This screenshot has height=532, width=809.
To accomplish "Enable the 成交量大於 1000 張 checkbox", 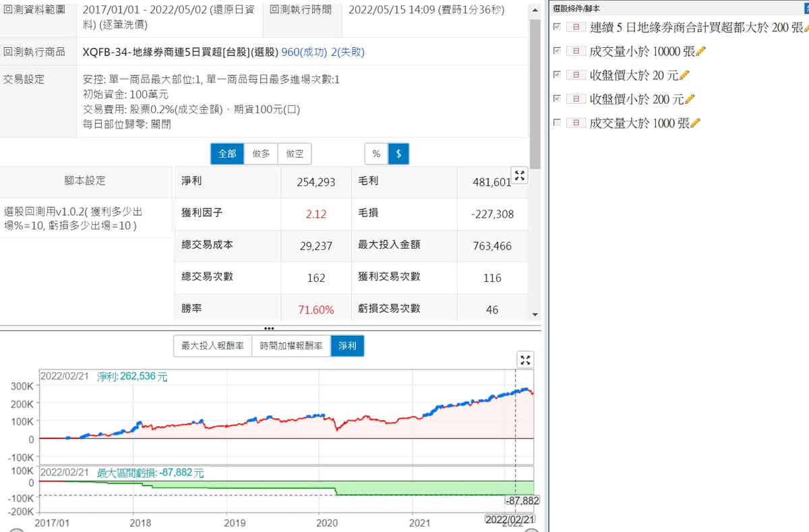I will pos(556,123).
